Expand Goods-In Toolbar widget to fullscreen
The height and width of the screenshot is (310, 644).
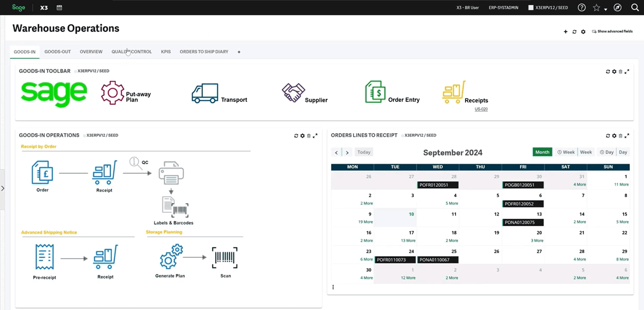coord(627,72)
